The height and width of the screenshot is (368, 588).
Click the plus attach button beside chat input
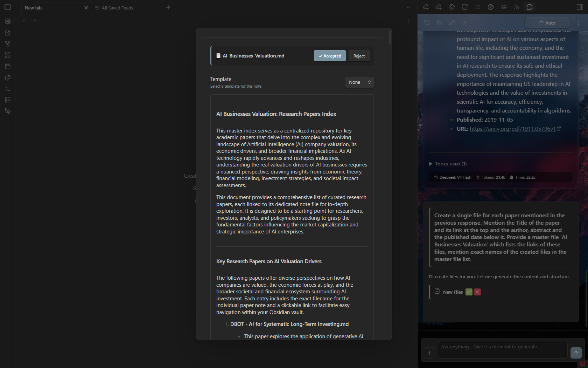coord(429,353)
